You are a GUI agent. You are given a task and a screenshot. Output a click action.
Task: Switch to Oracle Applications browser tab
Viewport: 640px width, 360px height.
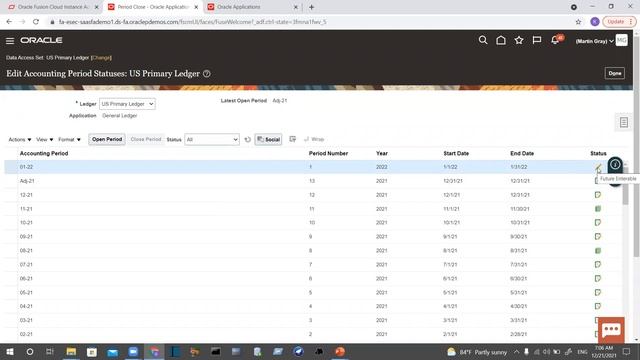point(252,7)
